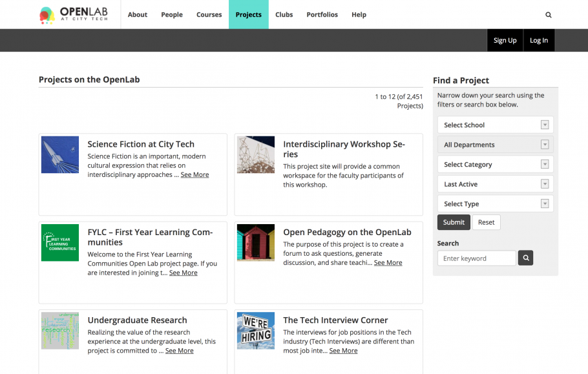Image resolution: width=588 pixels, height=374 pixels.
Task: Navigate to Clubs
Action: (x=284, y=15)
